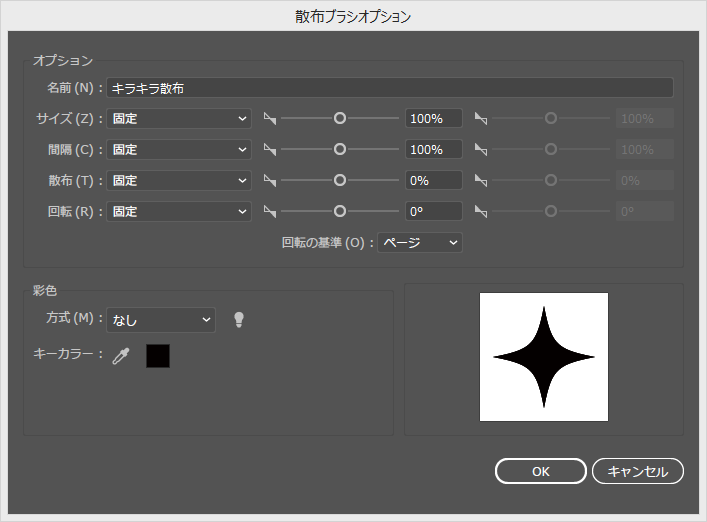Click the サイズ 100% value field
The width and height of the screenshot is (707, 522).
434,119
